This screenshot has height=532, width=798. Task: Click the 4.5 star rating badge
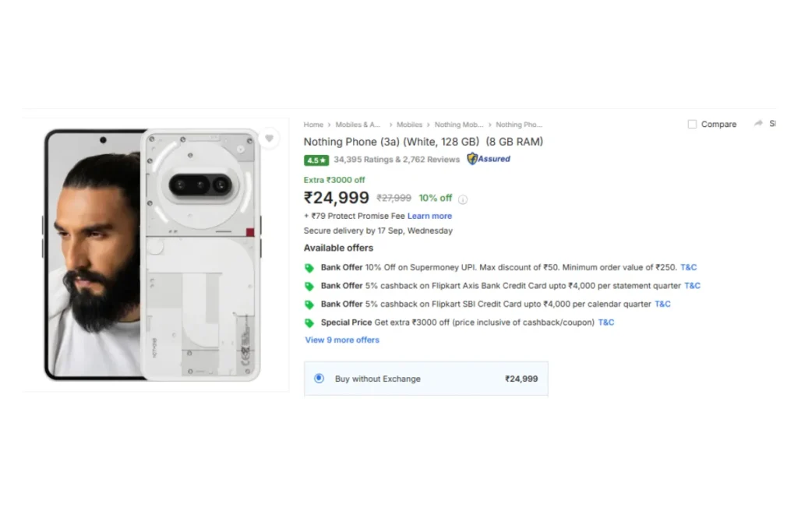click(x=316, y=160)
